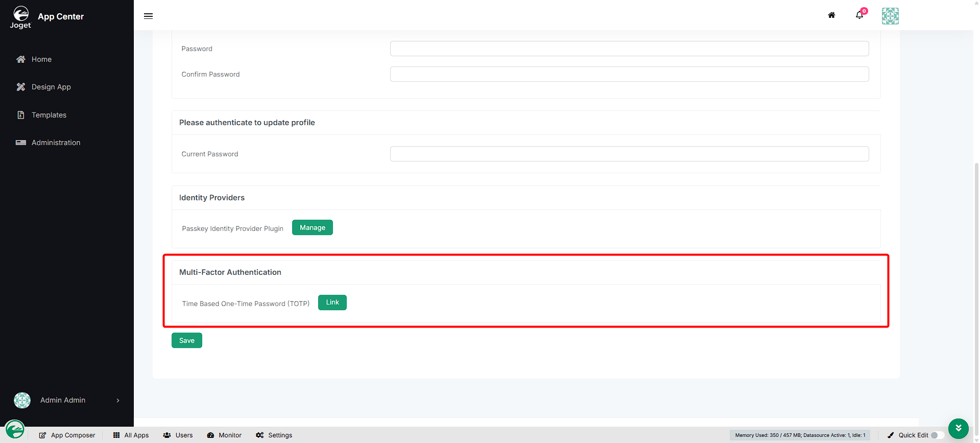The width and height of the screenshot is (980, 443).
Task: Click the Identity Providers heading
Action: coord(212,198)
